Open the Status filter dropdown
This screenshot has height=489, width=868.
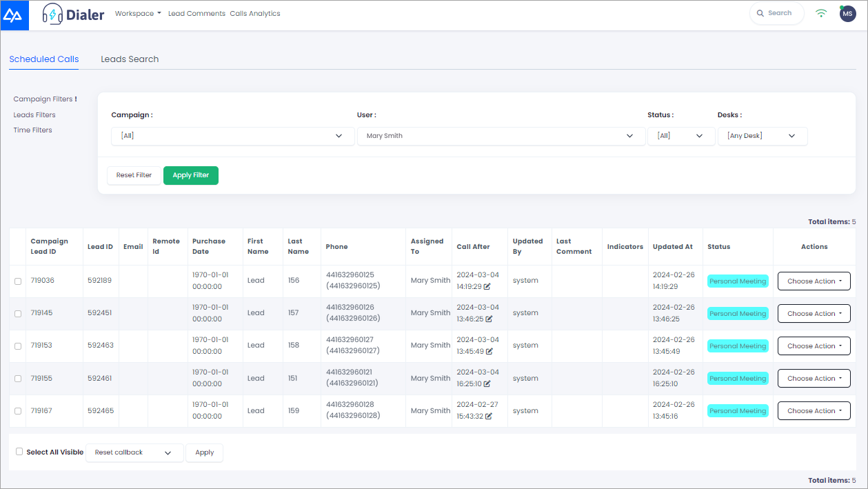[680, 136]
